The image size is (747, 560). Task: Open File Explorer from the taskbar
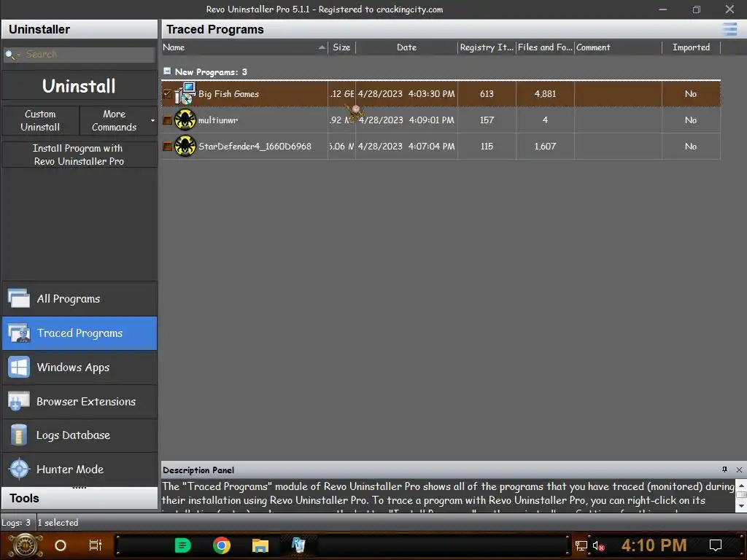pos(260,545)
